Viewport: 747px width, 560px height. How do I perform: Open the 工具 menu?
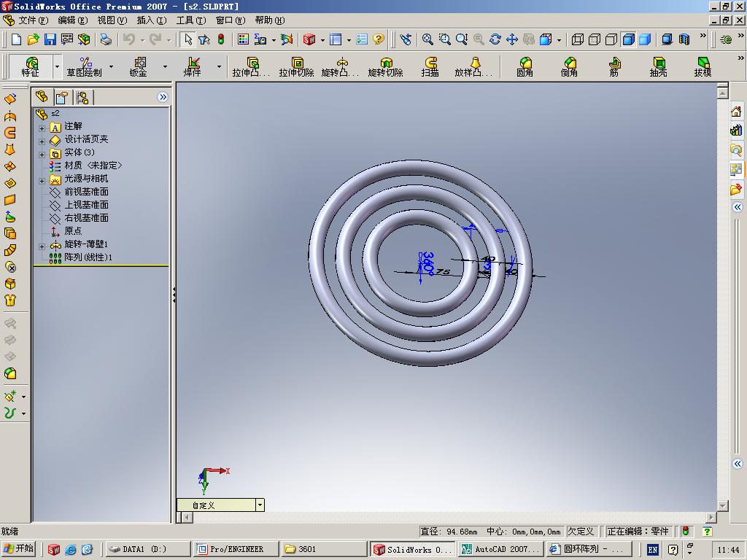click(190, 20)
